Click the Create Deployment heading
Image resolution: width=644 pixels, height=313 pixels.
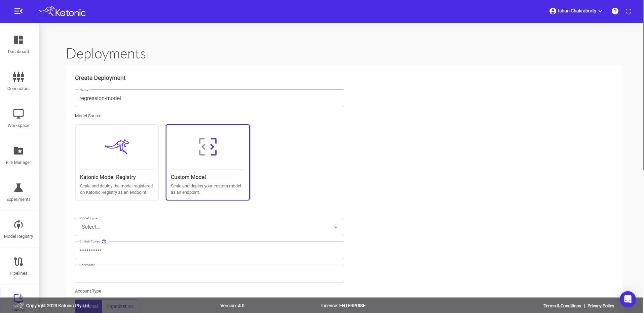click(100, 78)
